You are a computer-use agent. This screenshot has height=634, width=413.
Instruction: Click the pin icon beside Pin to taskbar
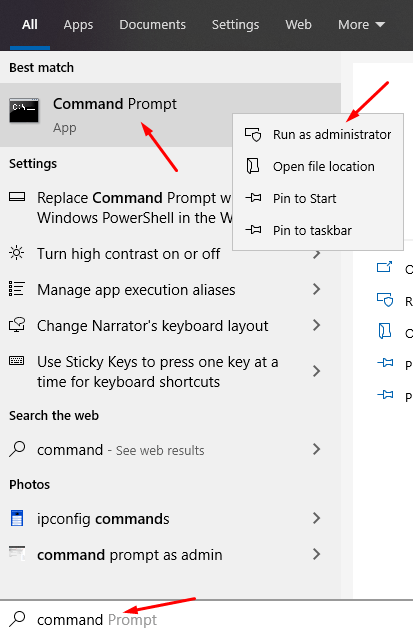pyautogui.click(x=253, y=230)
